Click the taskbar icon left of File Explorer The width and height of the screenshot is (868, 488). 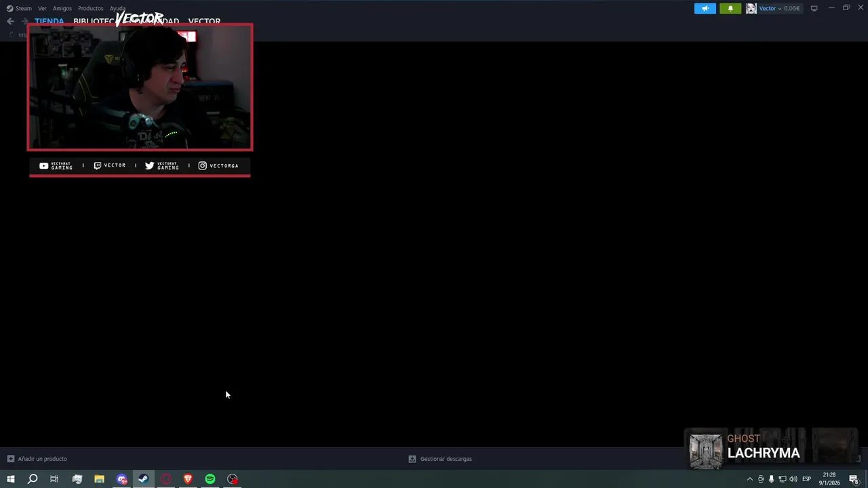click(x=77, y=479)
